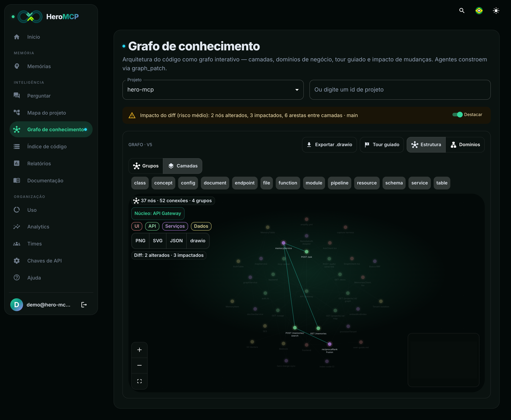Open the Times team page
The height and width of the screenshot is (420, 511).
point(51,244)
